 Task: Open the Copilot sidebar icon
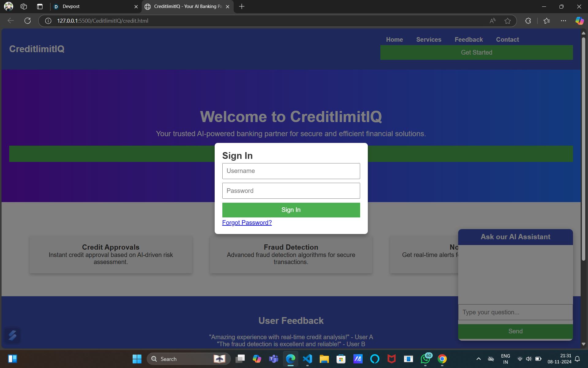tap(579, 21)
